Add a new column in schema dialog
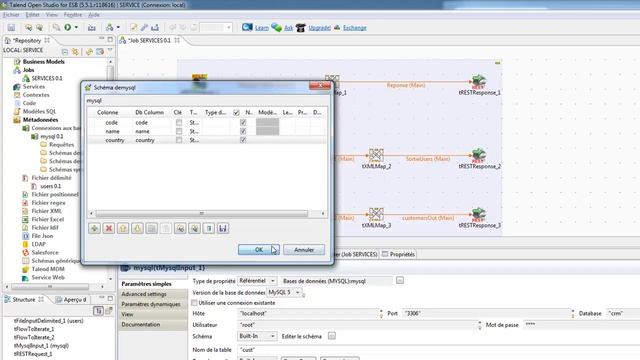The image size is (640, 360). (x=94, y=228)
